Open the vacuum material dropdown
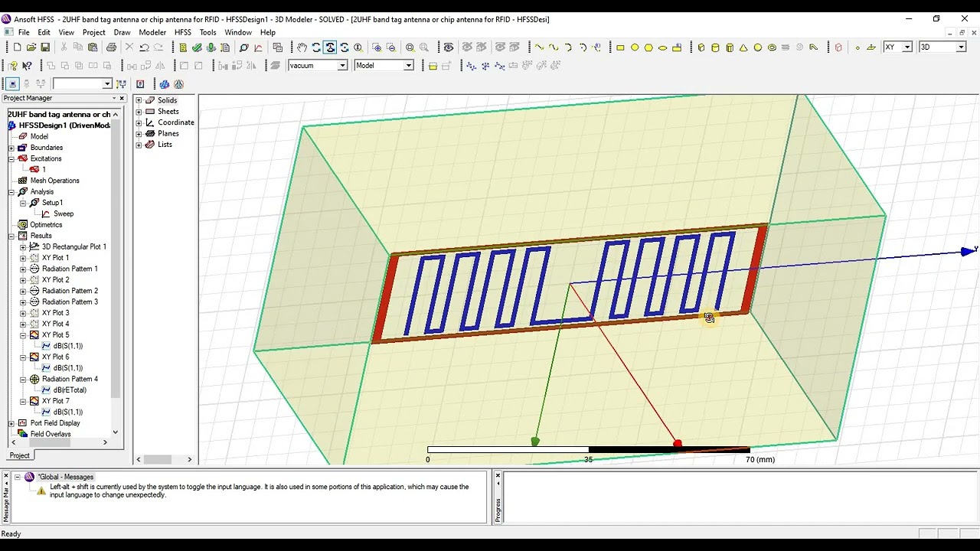This screenshot has width=980, height=551. point(342,66)
